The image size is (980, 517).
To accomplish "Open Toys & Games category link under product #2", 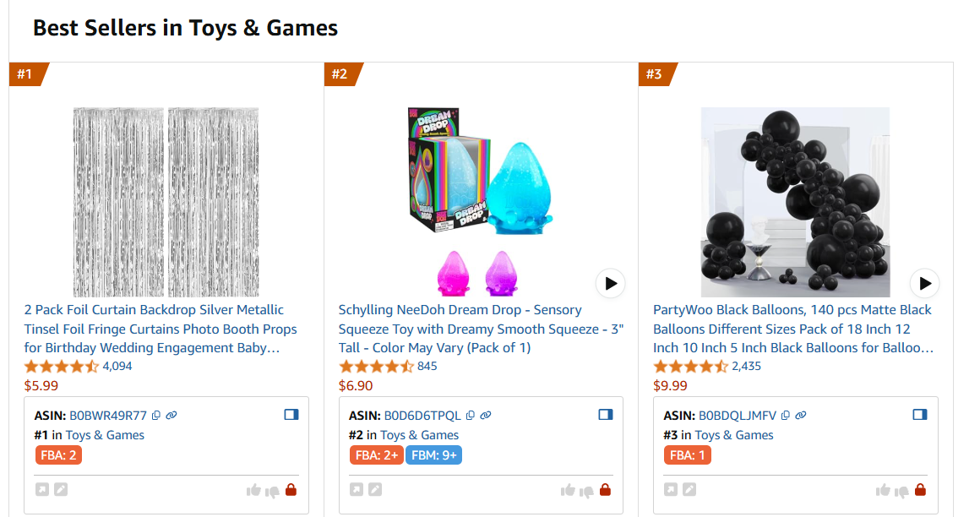I will pyautogui.click(x=418, y=434).
